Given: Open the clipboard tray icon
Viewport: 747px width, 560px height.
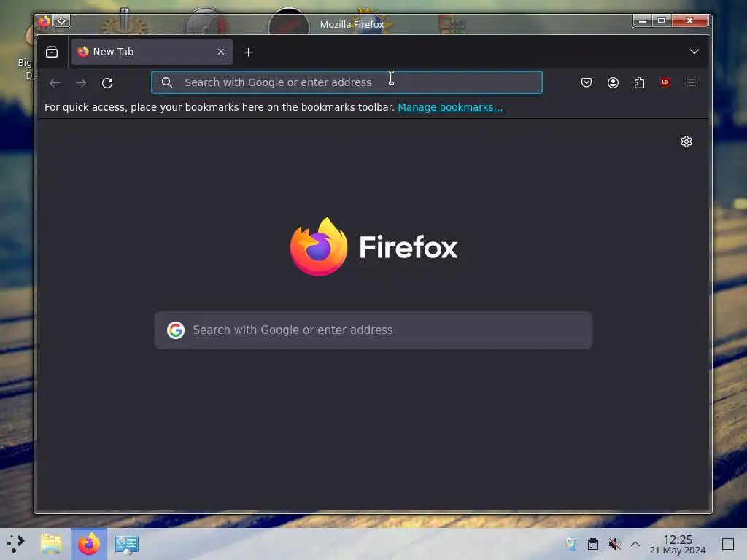Looking at the screenshot, I should (592, 544).
